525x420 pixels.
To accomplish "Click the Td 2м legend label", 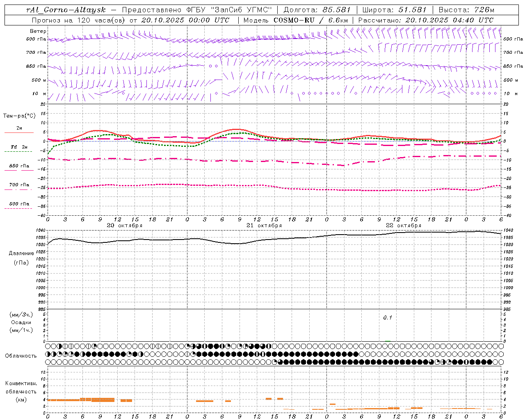I will coord(19,147).
